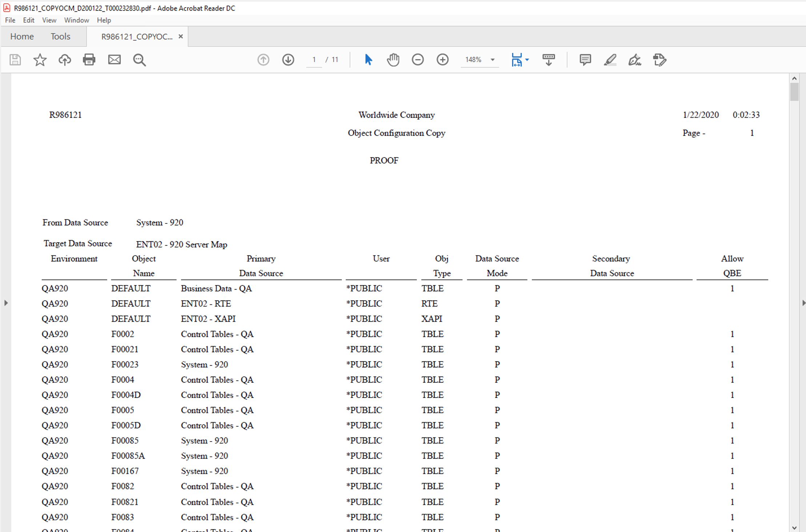This screenshot has width=806, height=532.
Task: Click the date 1/22/2020
Action: pyautogui.click(x=701, y=115)
